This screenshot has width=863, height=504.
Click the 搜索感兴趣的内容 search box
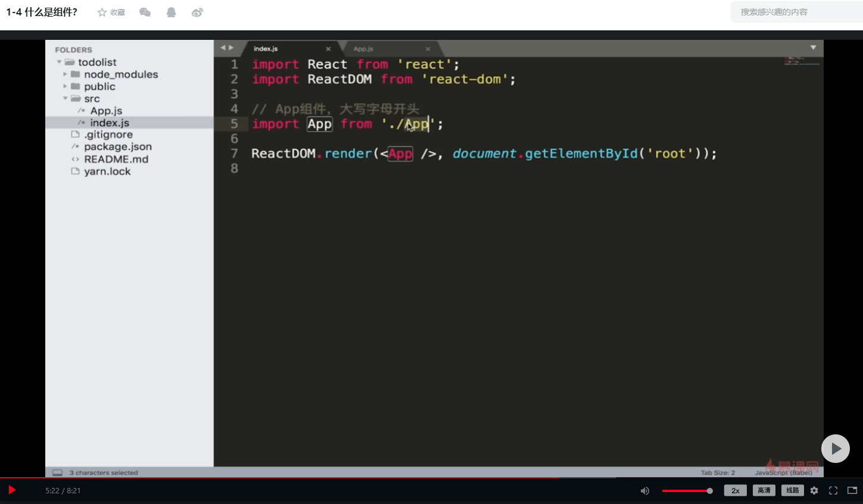797,12
